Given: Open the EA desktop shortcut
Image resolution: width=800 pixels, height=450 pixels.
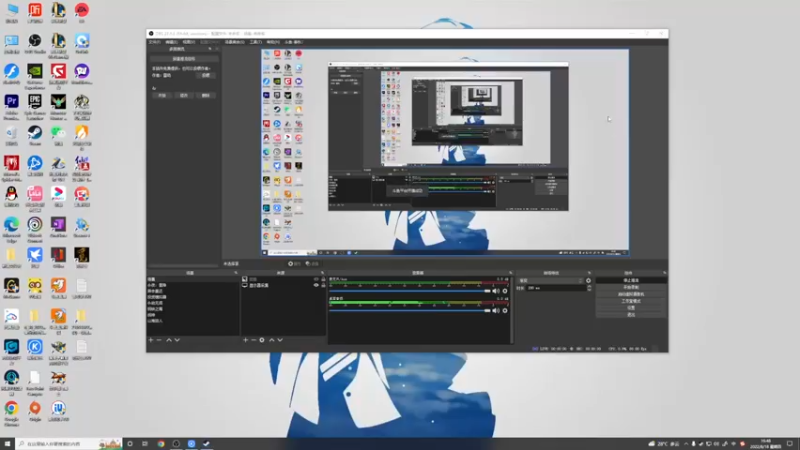Looking at the screenshot, I should pos(82,13).
